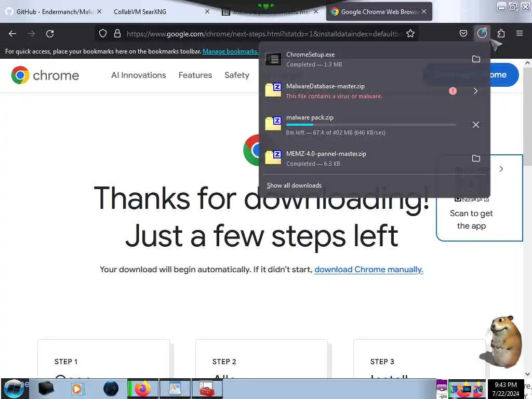
Task: Click the malware pack.zip download progress bar
Action: point(371,125)
